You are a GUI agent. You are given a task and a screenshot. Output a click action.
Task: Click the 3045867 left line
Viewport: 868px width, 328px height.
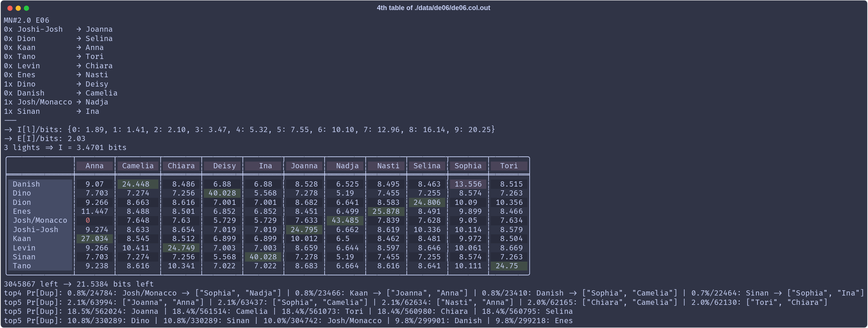[79, 284]
